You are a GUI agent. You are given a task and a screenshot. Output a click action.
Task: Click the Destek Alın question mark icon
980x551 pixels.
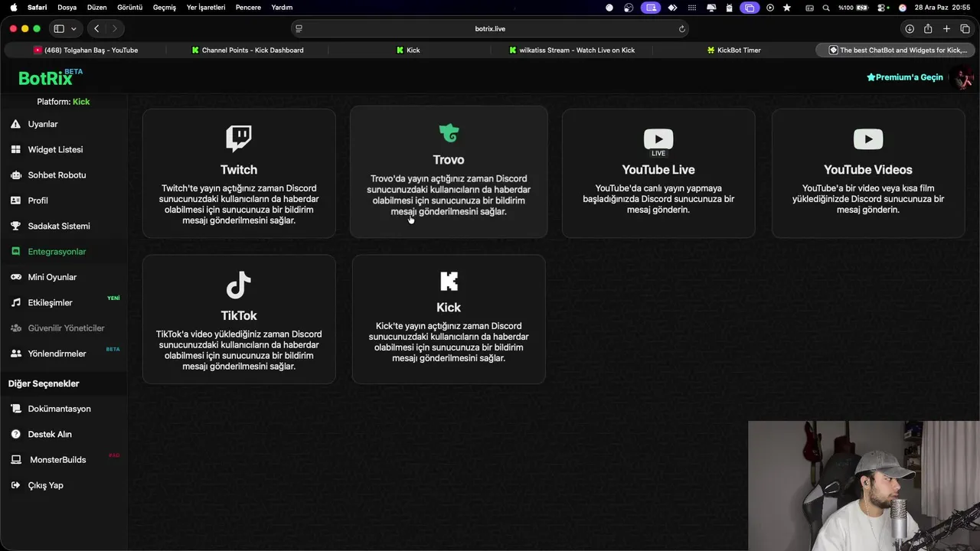point(15,434)
